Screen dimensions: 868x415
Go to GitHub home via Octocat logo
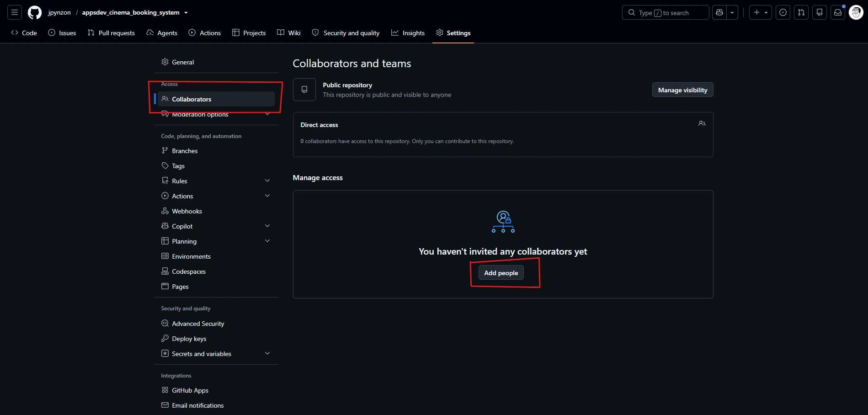(x=35, y=13)
